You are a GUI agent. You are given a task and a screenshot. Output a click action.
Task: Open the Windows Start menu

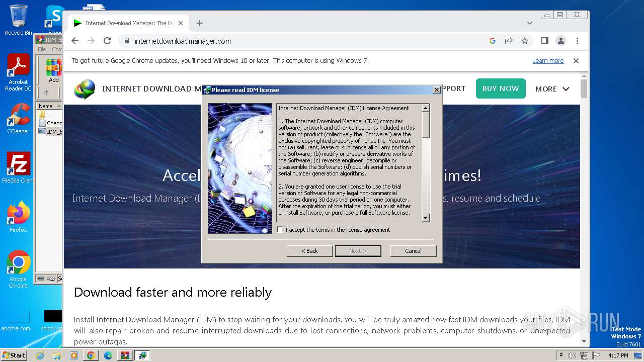[14, 355]
